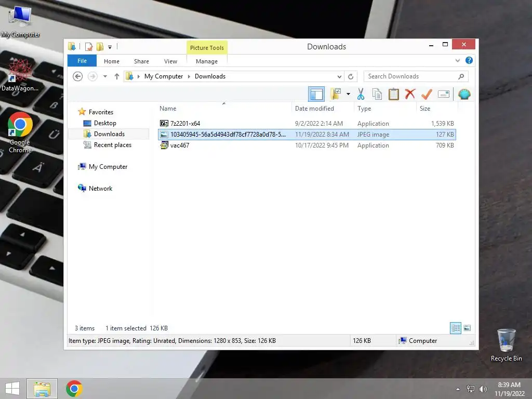Click the Forward navigation arrow
This screenshot has width=532, height=399.
(92, 76)
